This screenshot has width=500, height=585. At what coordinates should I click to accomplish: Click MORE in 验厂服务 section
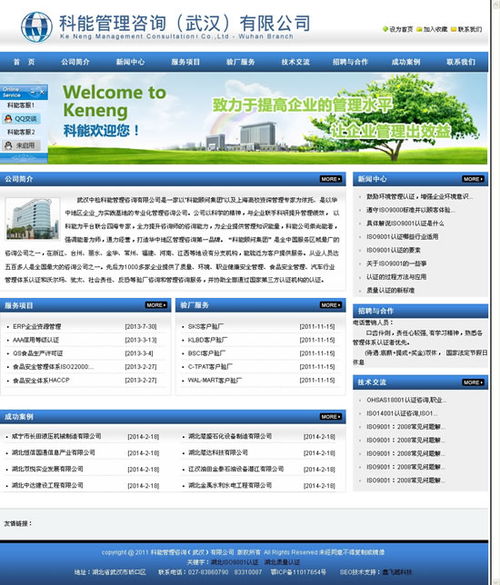tap(331, 305)
